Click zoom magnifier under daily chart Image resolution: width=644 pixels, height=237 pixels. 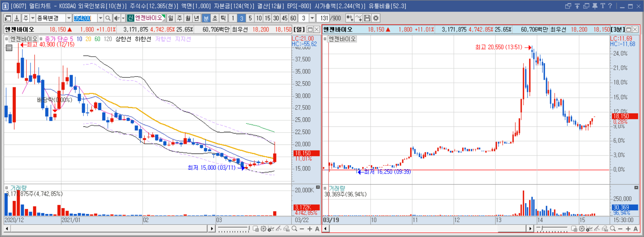(x=295, y=229)
